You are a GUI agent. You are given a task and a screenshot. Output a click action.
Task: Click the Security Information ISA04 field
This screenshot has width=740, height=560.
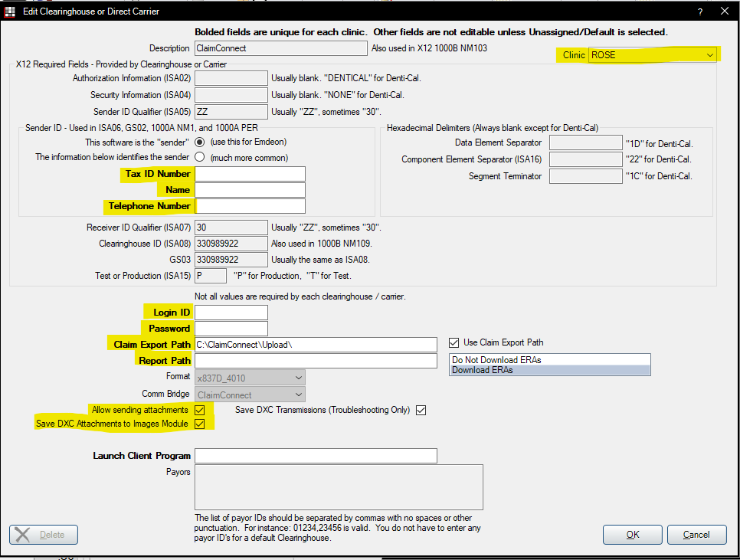[x=231, y=95]
